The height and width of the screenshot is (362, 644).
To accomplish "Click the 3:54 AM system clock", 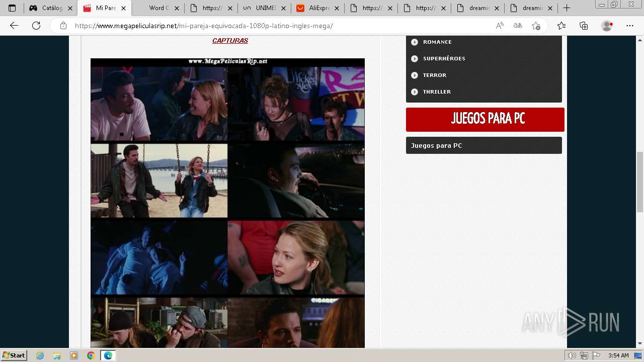I will (618, 355).
